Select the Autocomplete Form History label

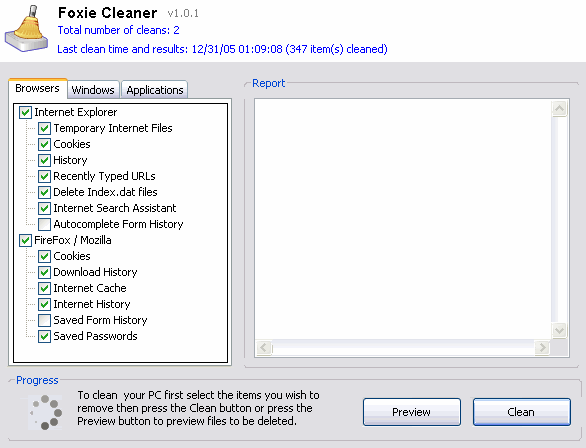tap(118, 224)
